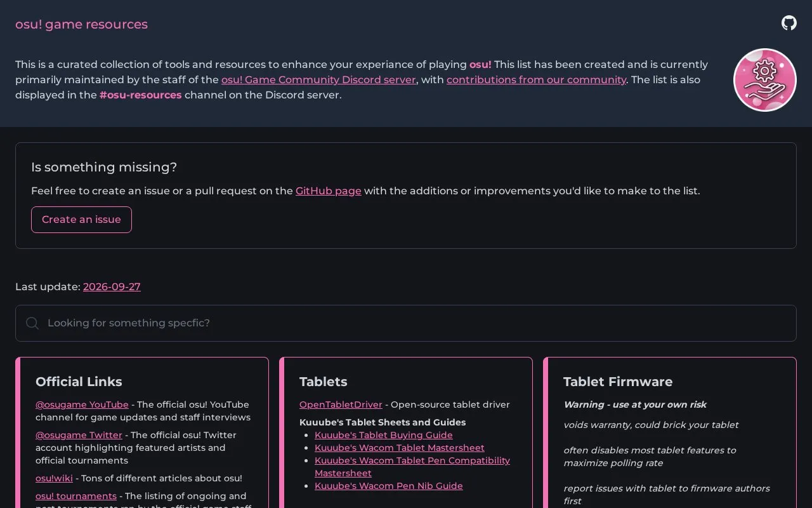The width and height of the screenshot is (812, 508).
Task: Open the osu! tournaments link
Action: [x=76, y=496]
